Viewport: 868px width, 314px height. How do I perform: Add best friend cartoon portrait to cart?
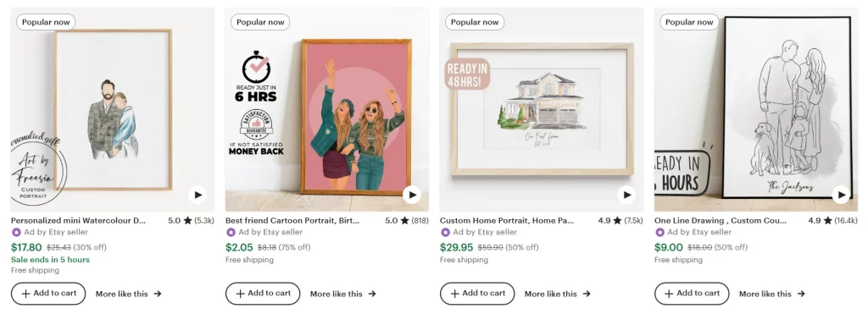[x=263, y=294]
